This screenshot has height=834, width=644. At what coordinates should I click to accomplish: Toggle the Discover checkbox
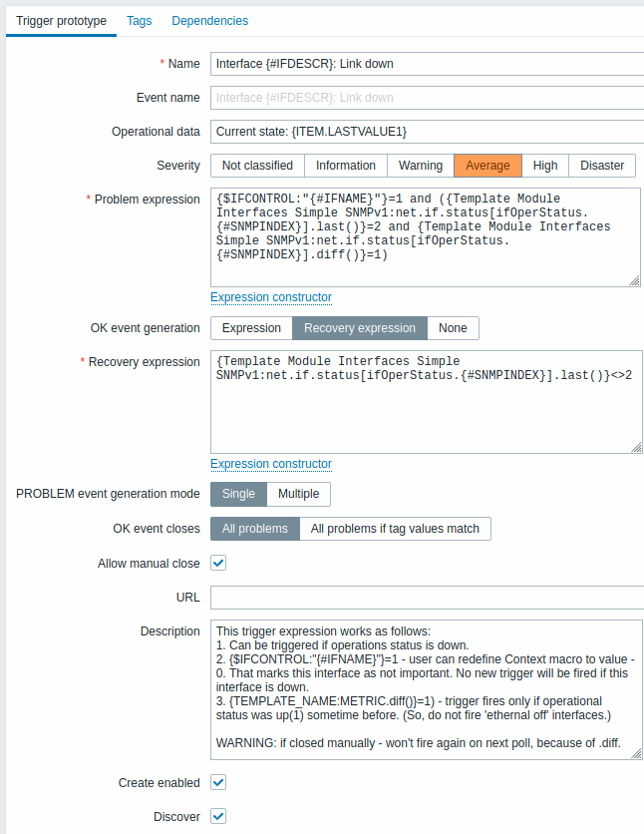(218, 816)
